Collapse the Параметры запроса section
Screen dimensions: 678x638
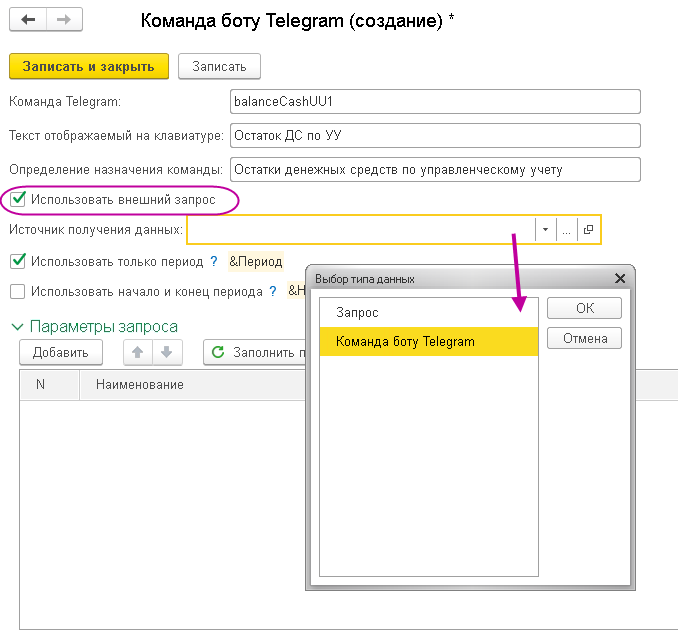coord(17,327)
